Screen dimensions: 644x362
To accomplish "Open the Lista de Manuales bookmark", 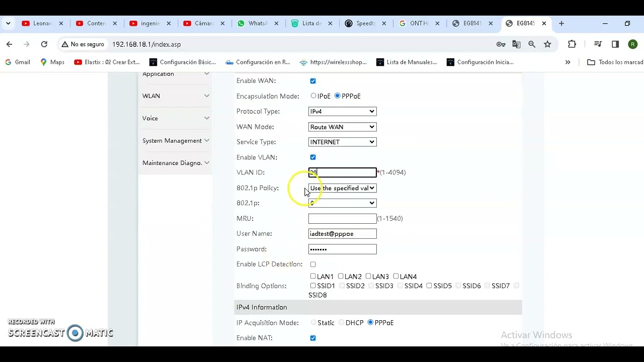I will pos(407,62).
